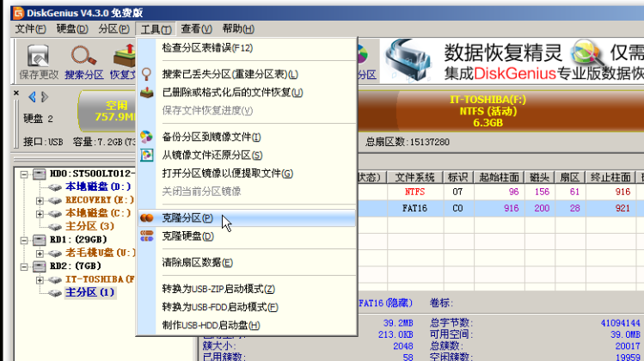Choose 打开分区镜像以便提取文件(G)
Viewport: 644px width, 361px height.
[x=247, y=174]
